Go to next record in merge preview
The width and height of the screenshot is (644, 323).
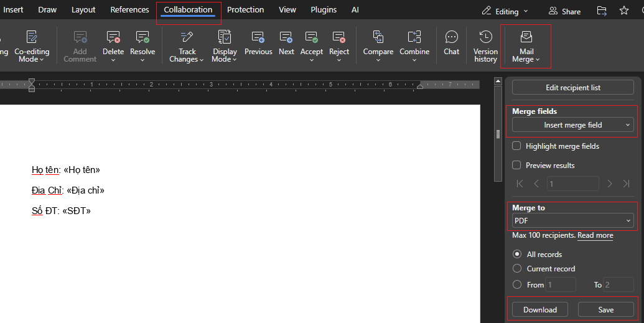(x=610, y=184)
